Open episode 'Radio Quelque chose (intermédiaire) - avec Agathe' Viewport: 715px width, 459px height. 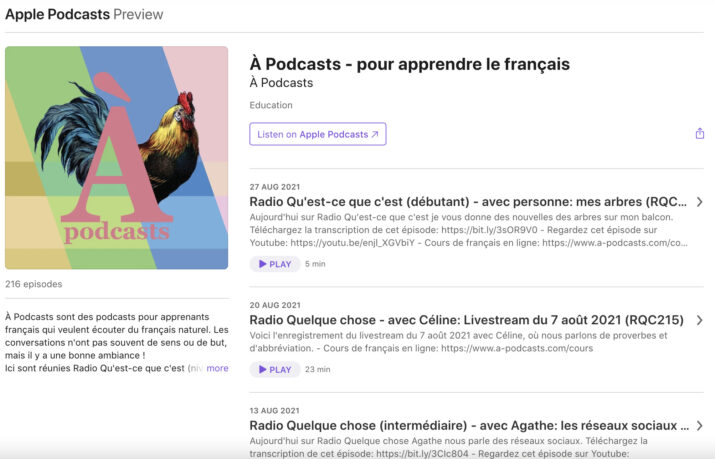click(469, 426)
